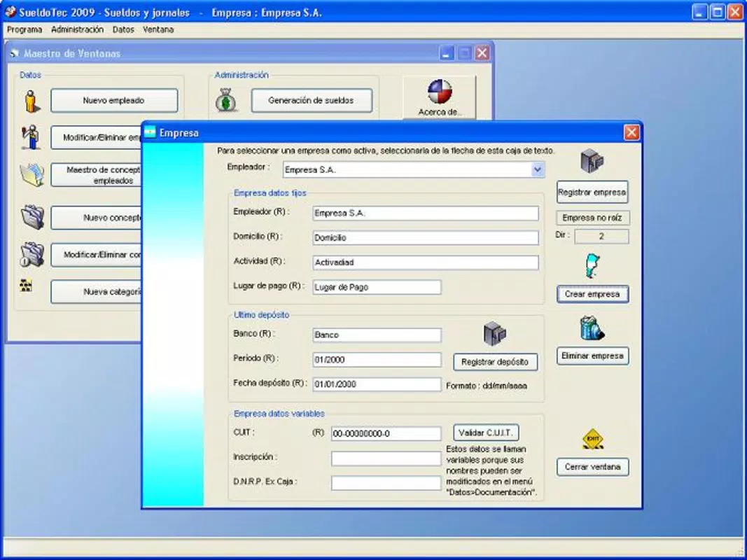The height and width of the screenshot is (560, 747).
Task: Click the worker icon beside Modificar/Eliminar empleado
Action: tap(31, 137)
